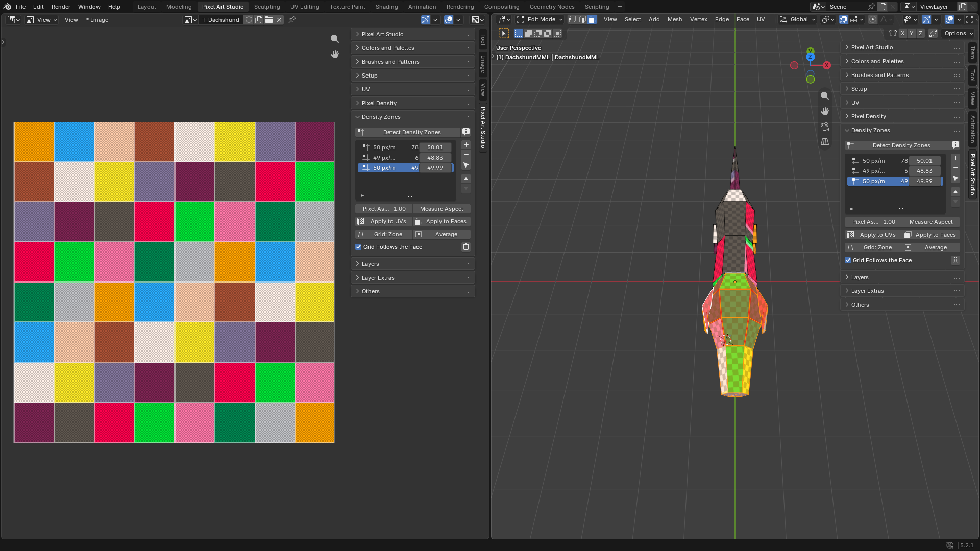Toggle X mirror axis in viewport header
The height and width of the screenshot is (551, 980).
(x=902, y=33)
